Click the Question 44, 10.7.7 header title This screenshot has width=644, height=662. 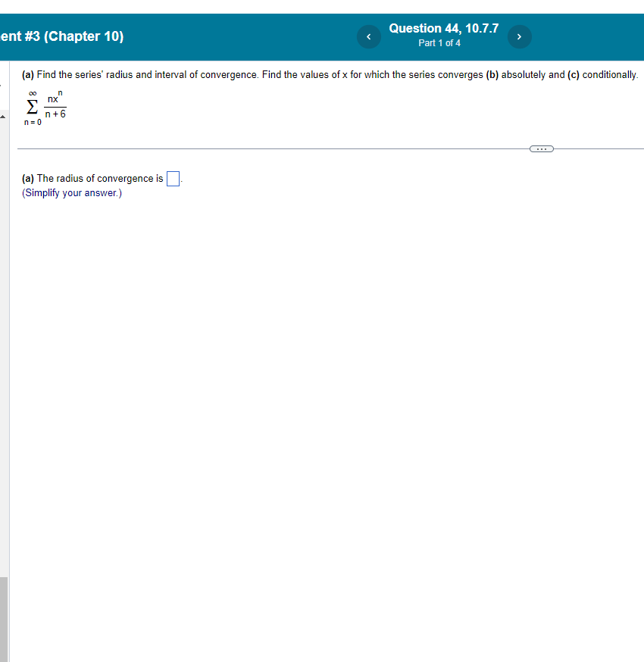(x=443, y=28)
